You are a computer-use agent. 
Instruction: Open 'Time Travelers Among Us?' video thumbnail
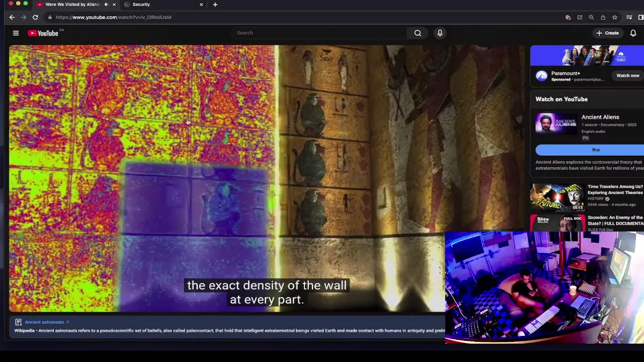click(556, 198)
